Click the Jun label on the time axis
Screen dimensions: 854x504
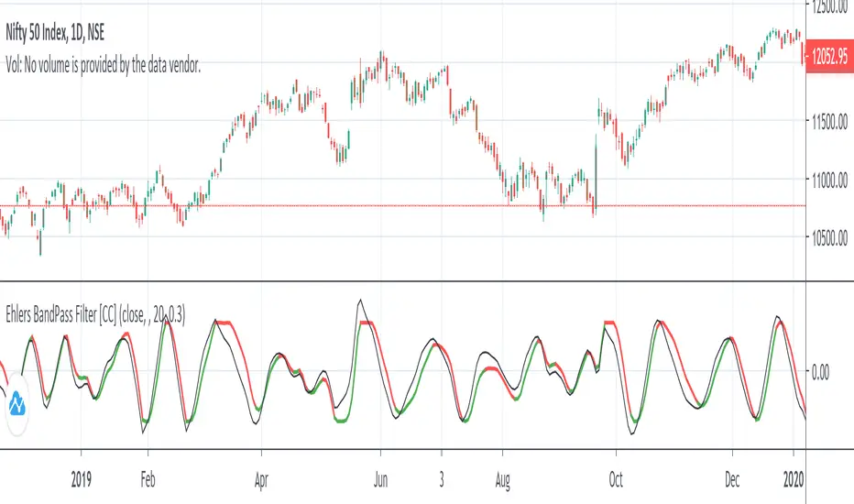click(x=380, y=479)
